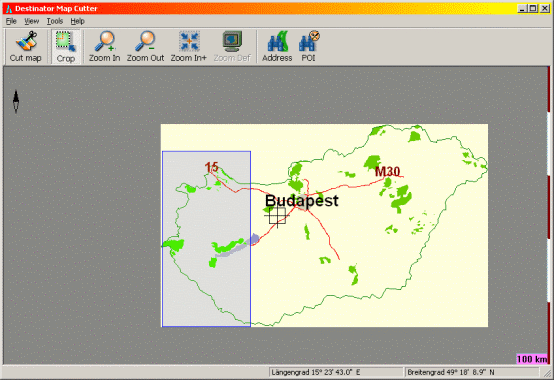Click the 15 road label
This screenshot has width=554, height=380.
pos(212,167)
